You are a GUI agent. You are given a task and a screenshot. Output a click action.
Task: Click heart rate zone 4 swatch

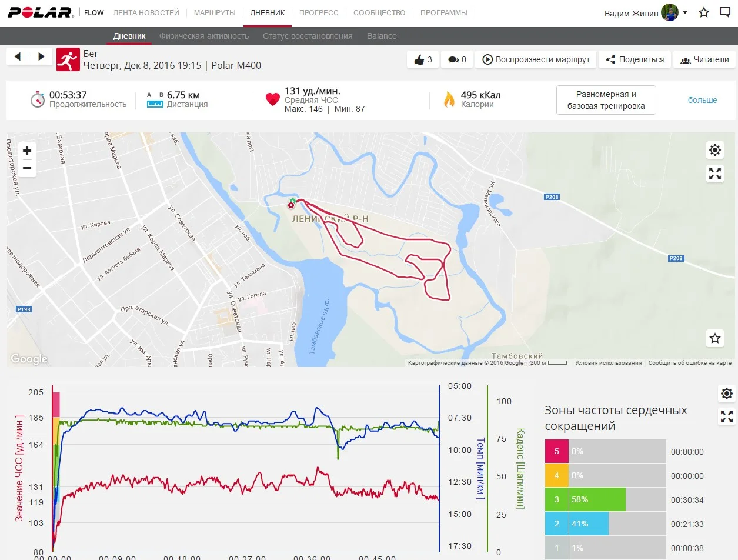[557, 476]
